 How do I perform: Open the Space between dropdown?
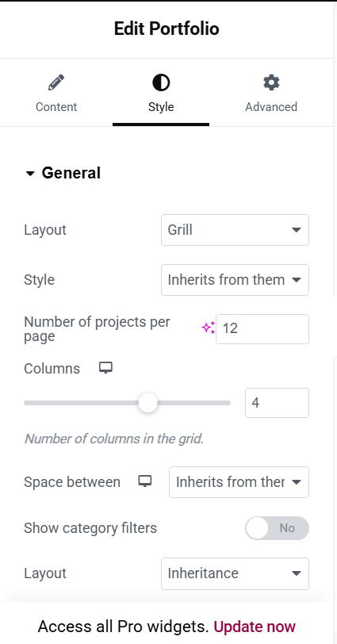(239, 482)
